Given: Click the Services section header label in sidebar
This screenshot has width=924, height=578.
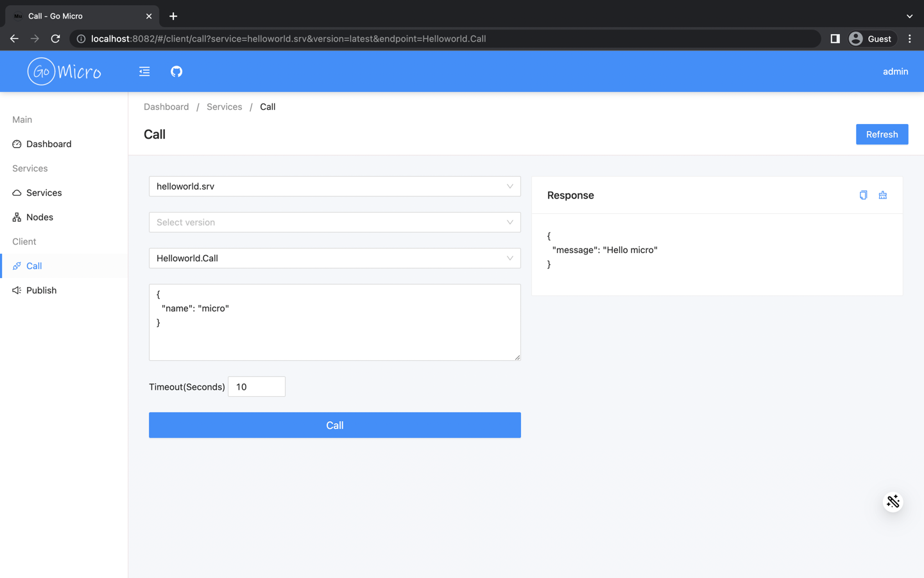Looking at the screenshot, I should click(30, 168).
